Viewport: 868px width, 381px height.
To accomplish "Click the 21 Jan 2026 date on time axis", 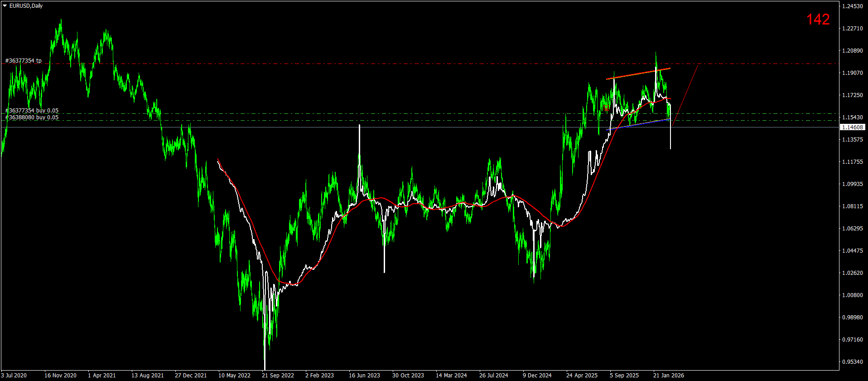I will 669,376.
